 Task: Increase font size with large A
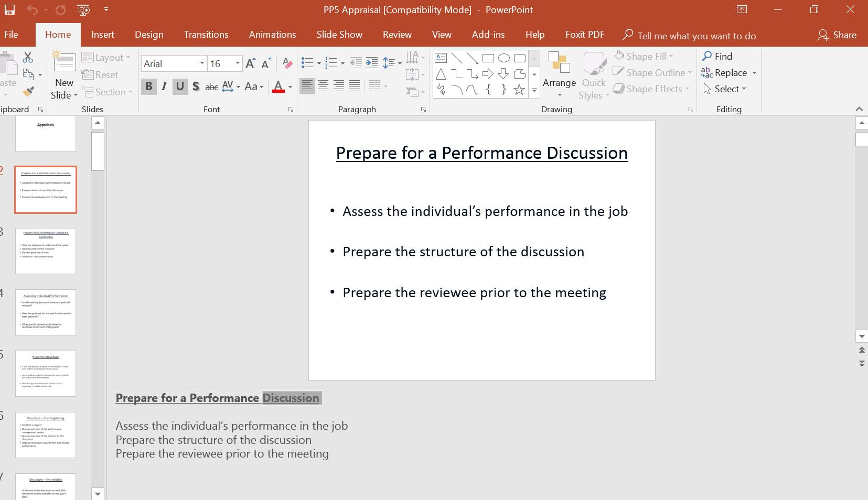point(251,63)
